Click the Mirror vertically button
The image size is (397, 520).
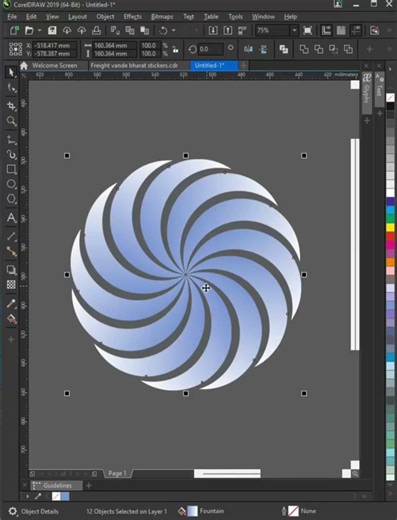[263, 49]
